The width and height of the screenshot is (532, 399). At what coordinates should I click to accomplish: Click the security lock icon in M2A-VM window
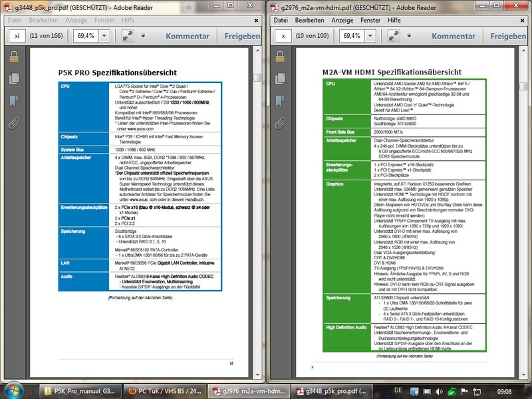click(280, 57)
